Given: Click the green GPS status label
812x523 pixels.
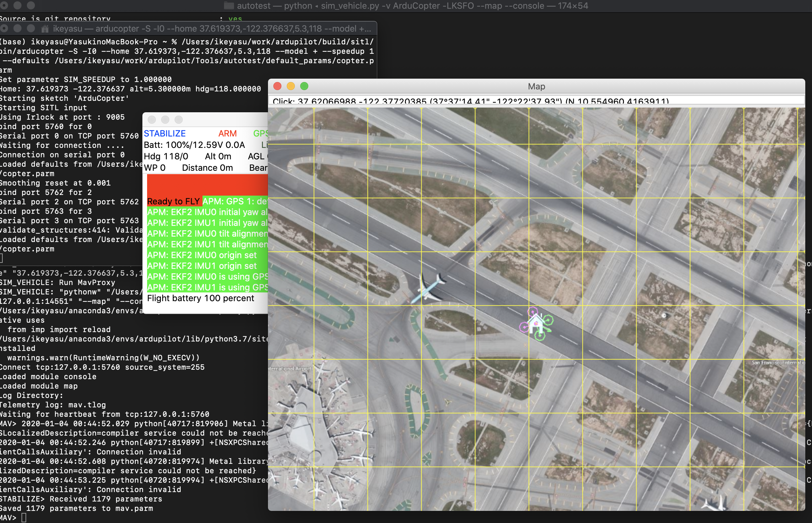Looking at the screenshot, I should coord(260,133).
